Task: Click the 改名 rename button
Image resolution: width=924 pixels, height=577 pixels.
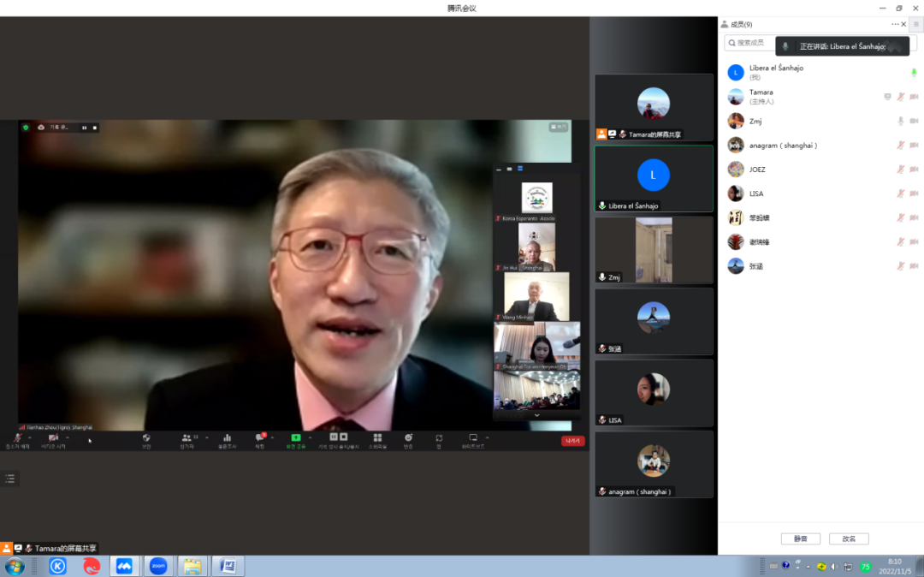Action: pos(849,538)
